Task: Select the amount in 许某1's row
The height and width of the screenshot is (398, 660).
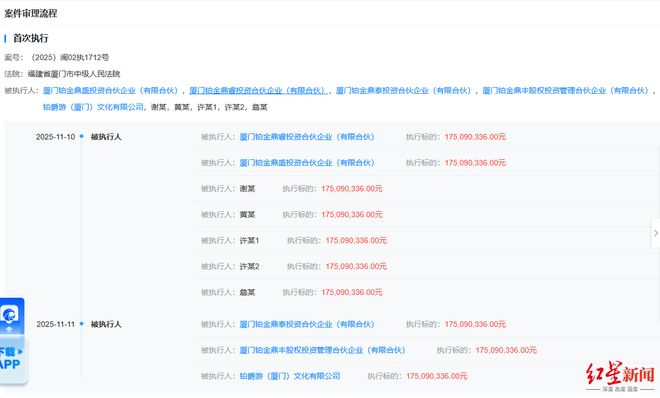Action: coord(356,241)
